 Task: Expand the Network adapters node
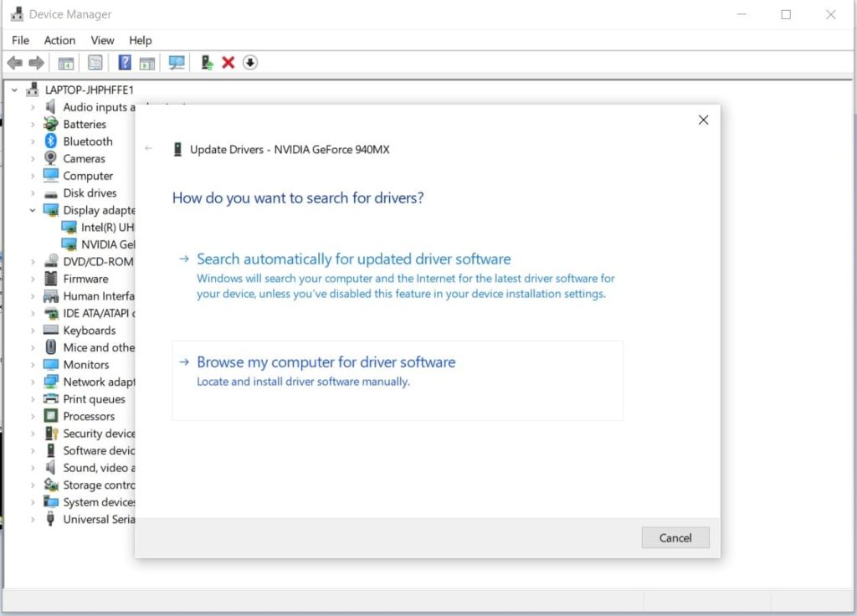[x=33, y=382]
